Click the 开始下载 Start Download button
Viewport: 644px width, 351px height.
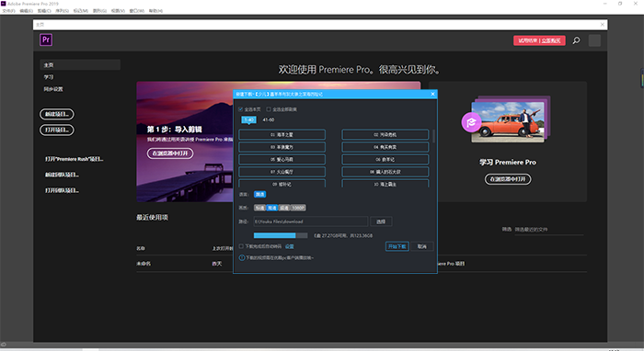click(x=397, y=246)
